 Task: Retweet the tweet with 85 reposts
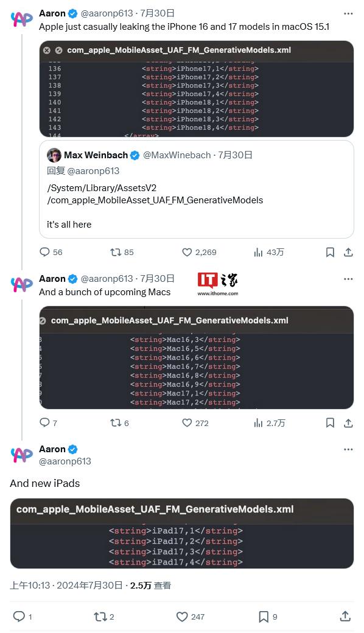coord(116,253)
